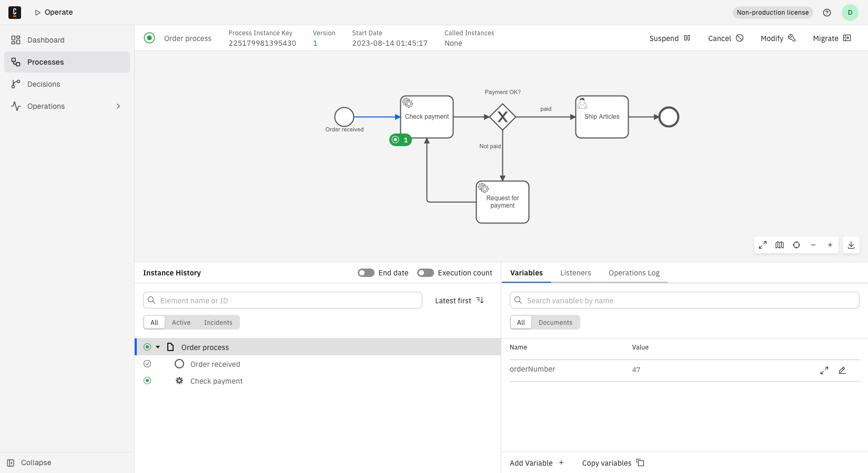Toggle the End date switch

(366, 273)
